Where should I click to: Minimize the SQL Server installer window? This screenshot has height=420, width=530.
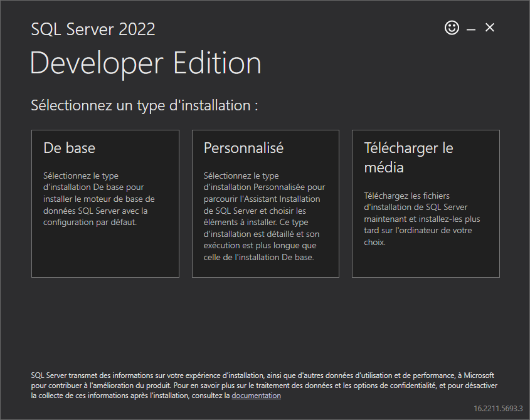coord(471,29)
